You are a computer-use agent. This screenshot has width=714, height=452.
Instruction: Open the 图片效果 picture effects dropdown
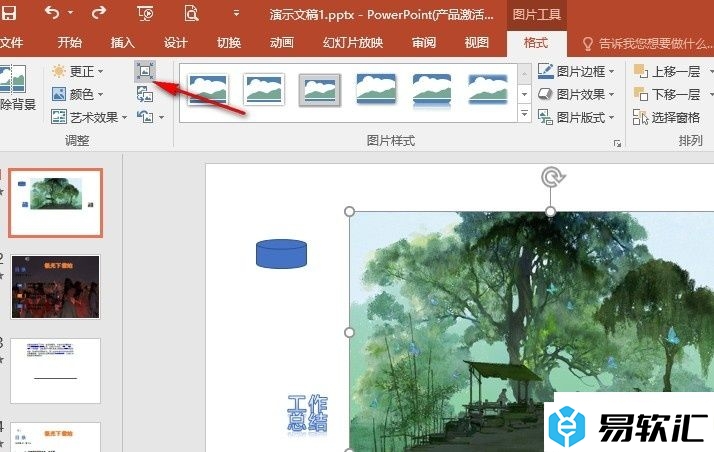tap(576, 94)
